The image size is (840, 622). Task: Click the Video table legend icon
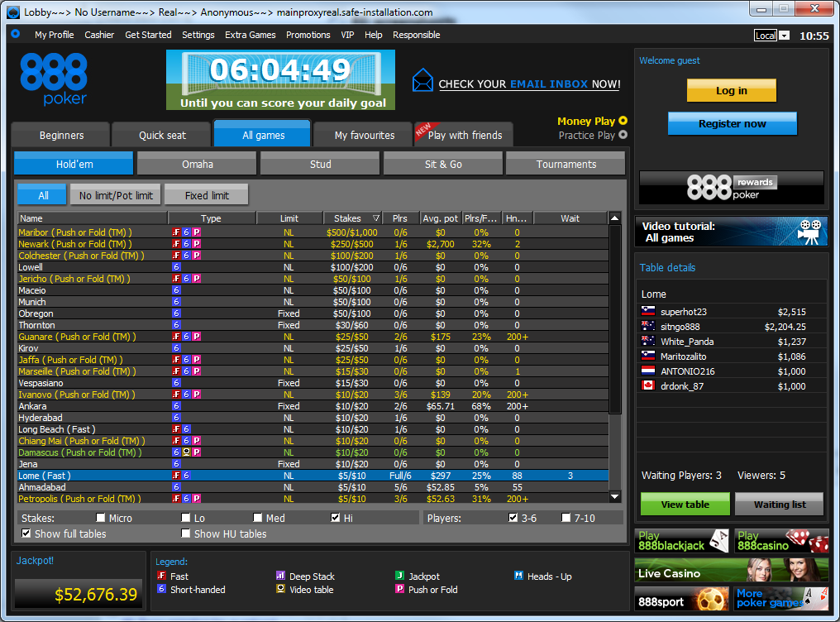pyautogui.click(x=280, y=589)
